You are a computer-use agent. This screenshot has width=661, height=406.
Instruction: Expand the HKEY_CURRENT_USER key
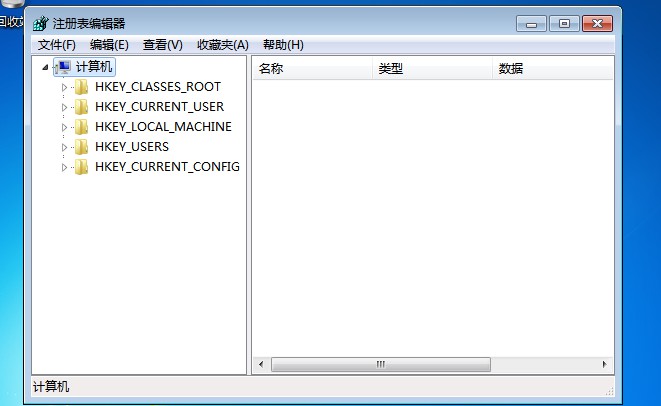coord(64,107)
